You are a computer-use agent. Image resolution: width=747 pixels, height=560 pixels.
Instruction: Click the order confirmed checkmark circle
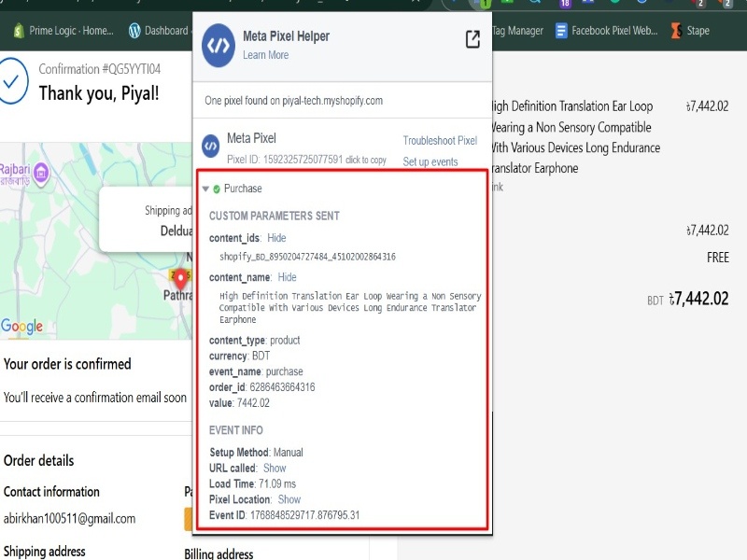[x=11, y=81]
